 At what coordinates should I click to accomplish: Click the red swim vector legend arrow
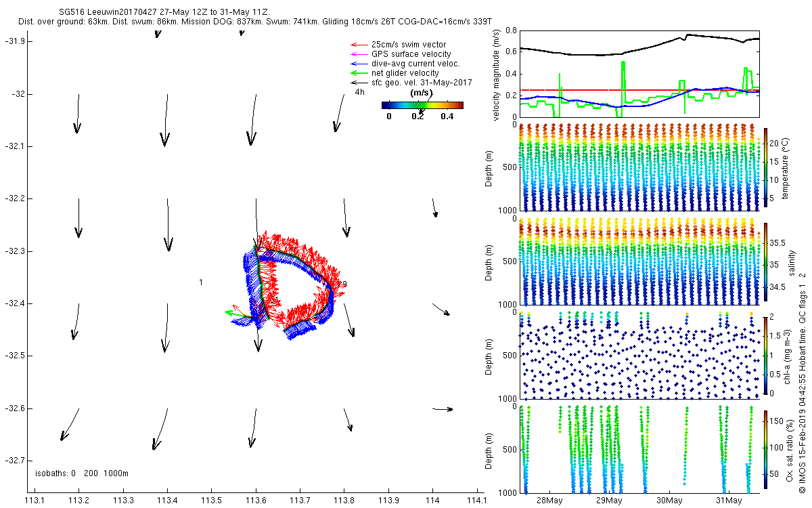pyautogui.click(x=358, y=45)
